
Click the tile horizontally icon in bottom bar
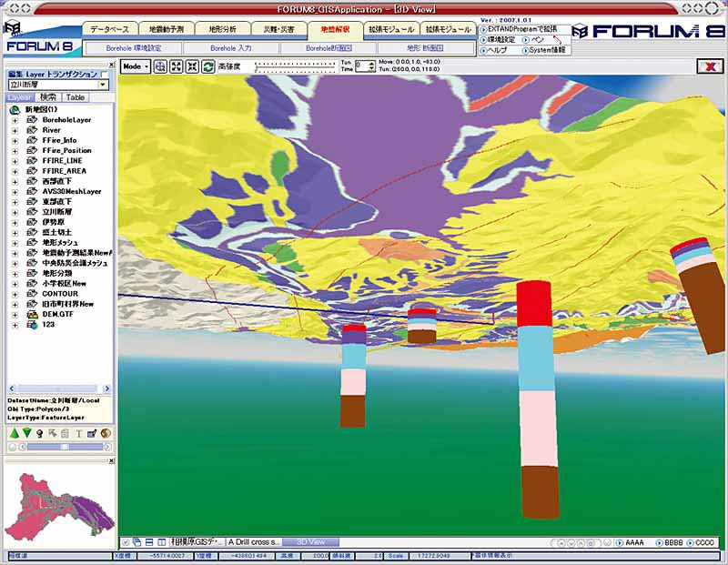(x=149, y=541)
